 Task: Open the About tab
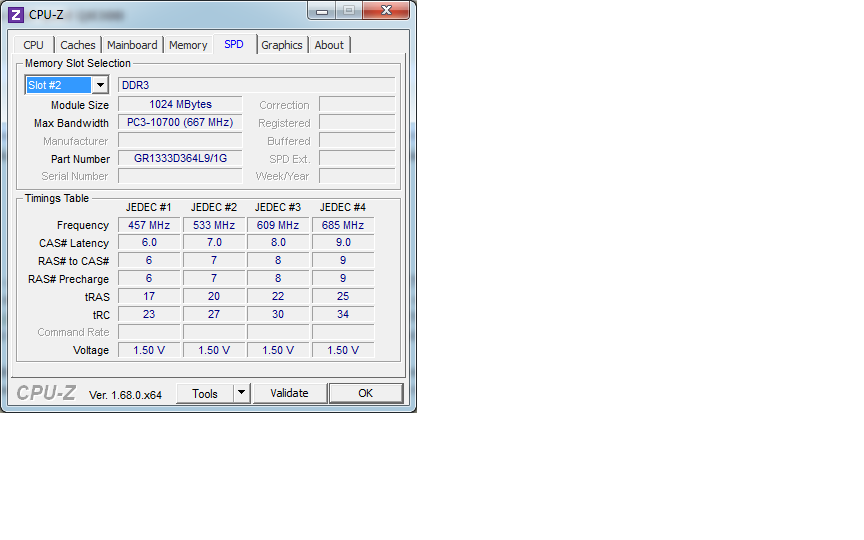(329, 45)
